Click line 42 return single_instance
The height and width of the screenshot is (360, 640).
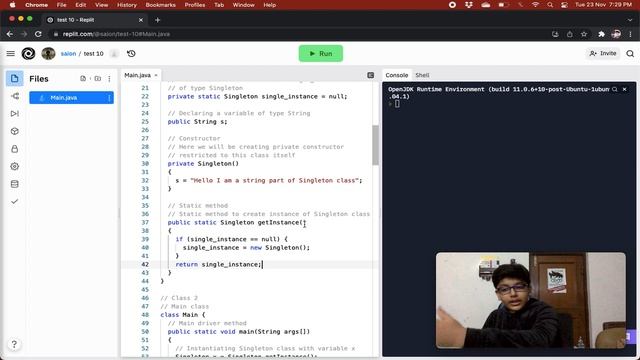coord(218,264)
